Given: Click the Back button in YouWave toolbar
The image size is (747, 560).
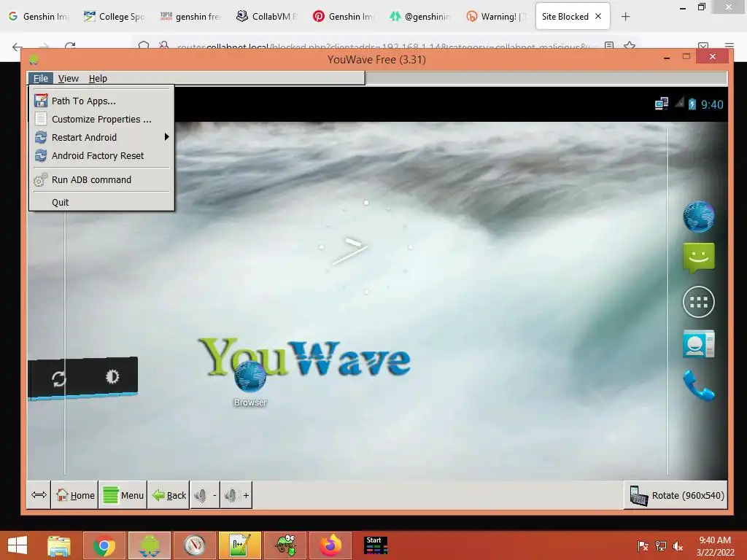Looking at the screenshot, I should pos(169,495).
